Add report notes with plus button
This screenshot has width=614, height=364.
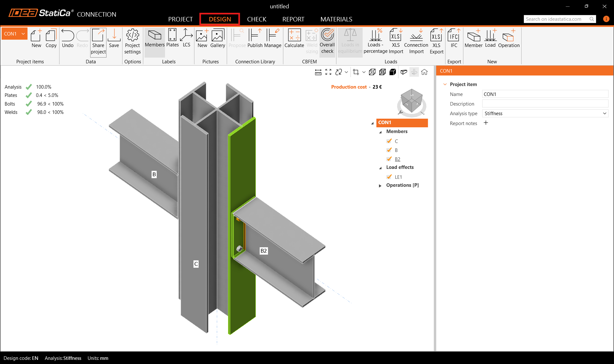pos(486,123)
